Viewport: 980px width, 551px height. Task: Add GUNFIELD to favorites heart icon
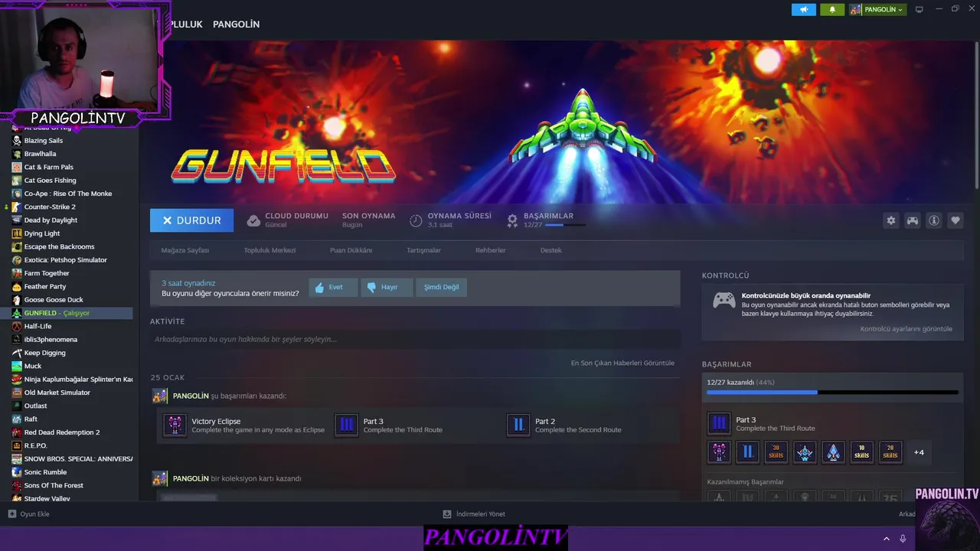pos(955,220)
